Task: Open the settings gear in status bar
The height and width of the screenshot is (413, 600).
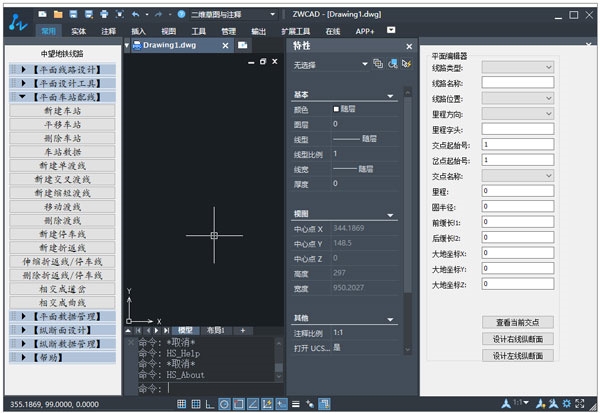Action: point(567,403)
